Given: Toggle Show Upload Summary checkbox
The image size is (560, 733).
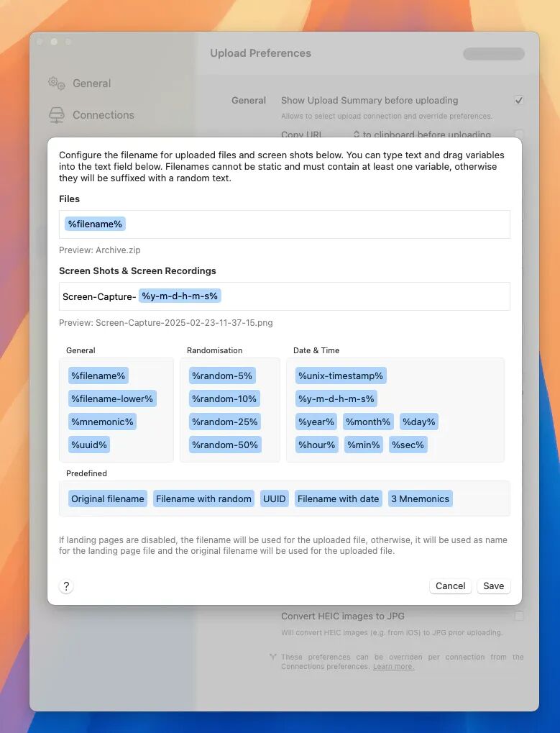Looking at the screenshot, I should point(518,100).
